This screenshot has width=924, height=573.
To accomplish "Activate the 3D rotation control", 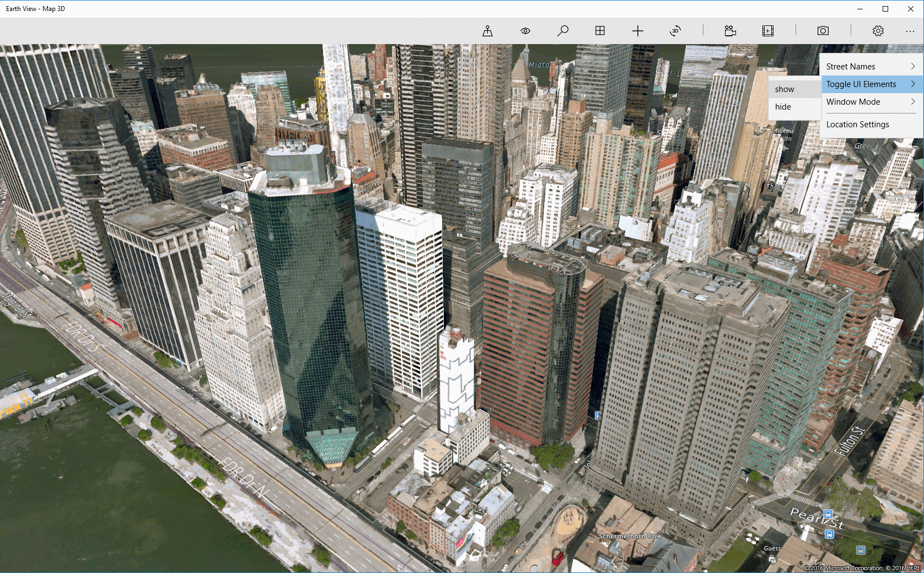I will tap(675, 31).
